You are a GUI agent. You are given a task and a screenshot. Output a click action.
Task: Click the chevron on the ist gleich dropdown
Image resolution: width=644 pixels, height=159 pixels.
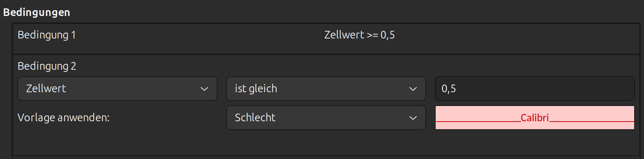tap(413, 89)
